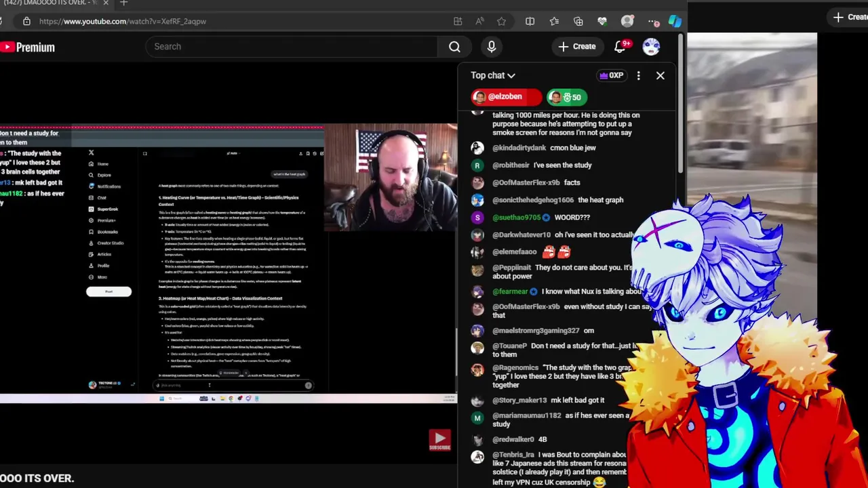Click username @Ragenomics in chat

click(x=515, y=368)
